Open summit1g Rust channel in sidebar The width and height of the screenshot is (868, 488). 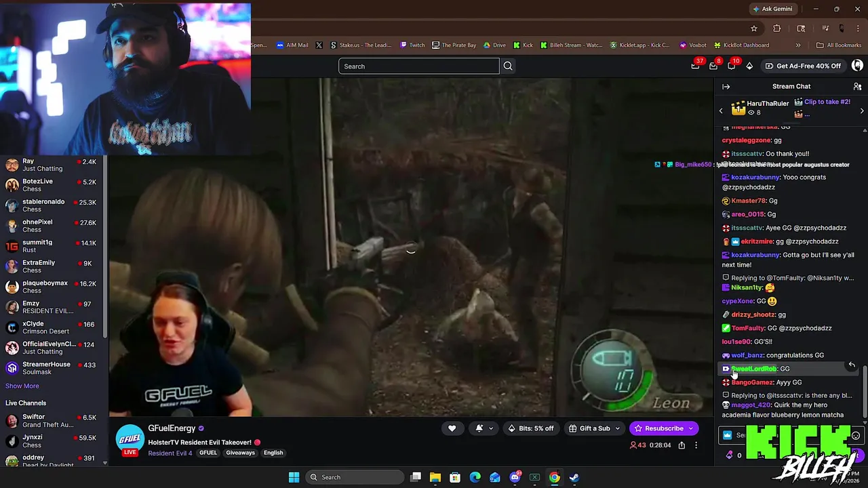[x=52, y=246]
